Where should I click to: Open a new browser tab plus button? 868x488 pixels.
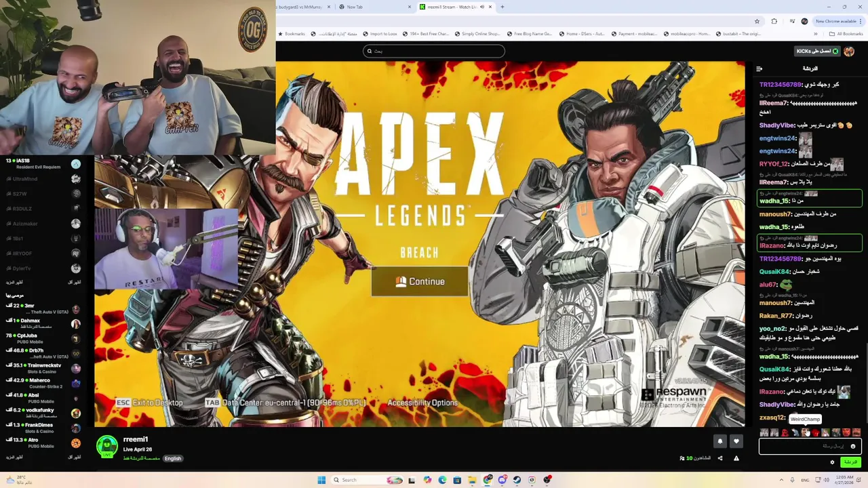point(502,7)
